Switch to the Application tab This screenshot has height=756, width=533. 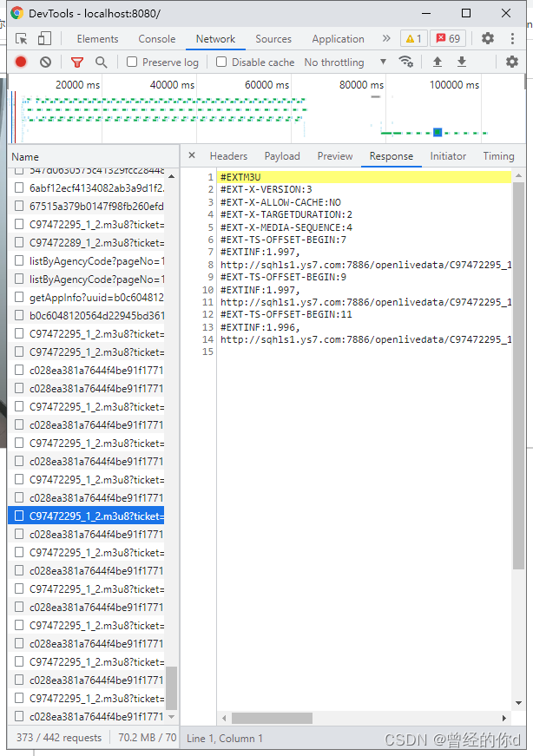pyautogui.click(x=339, y=39)
